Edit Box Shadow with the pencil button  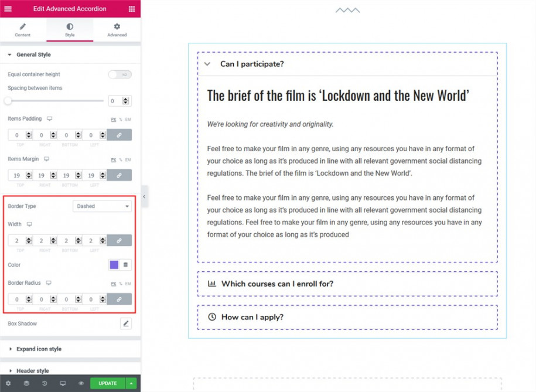point(125,323)
